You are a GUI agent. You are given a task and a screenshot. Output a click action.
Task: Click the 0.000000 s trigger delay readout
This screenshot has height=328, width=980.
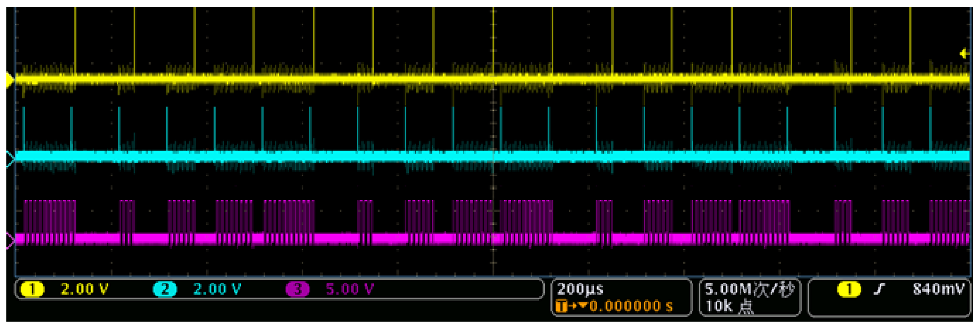pos(631,306)
